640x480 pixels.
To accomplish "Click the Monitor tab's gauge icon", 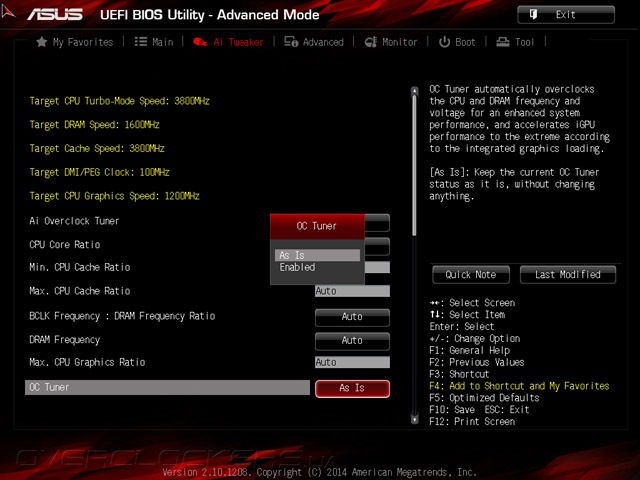I will coord(371,42).
